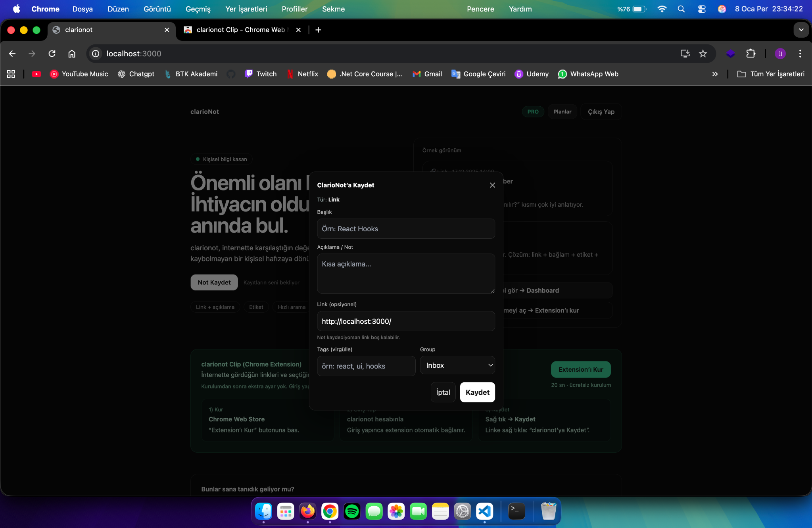Open the Chrome three-dot menu

800,54
